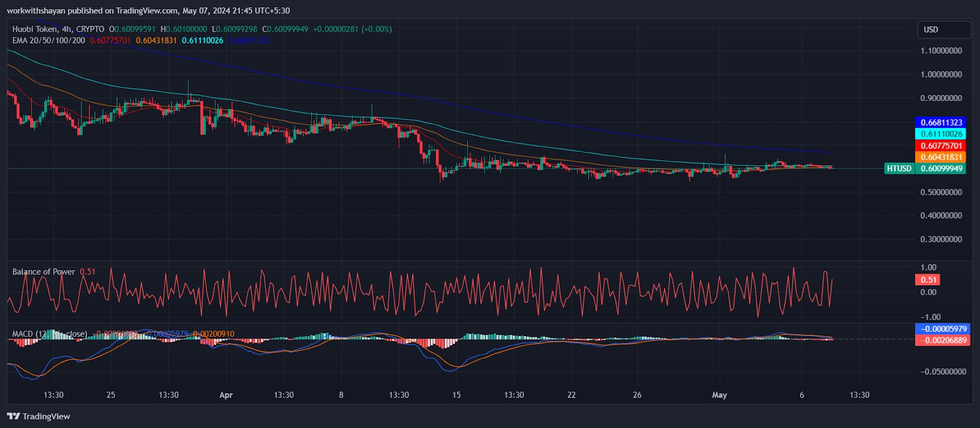The width and height of the screenshot is (980, 428).
Task: Click the 1.00000000 price axis tick
Action: pyautogui.click(x=941, y=75)
